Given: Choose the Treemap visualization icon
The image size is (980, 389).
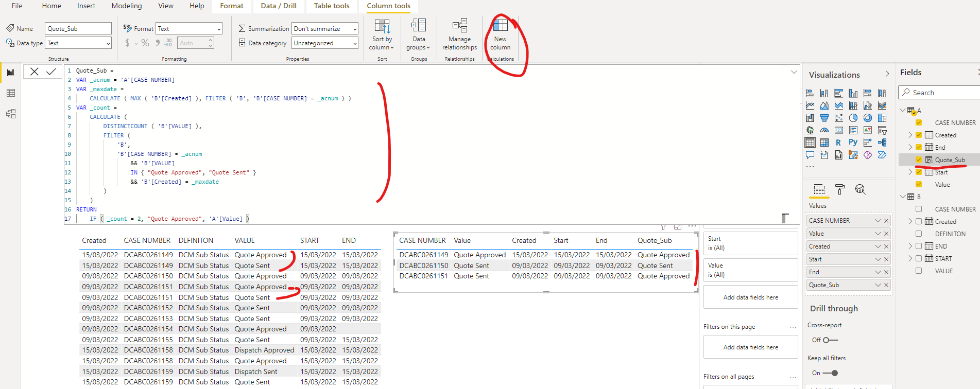Looking at the screenshot, I should 882,118.
